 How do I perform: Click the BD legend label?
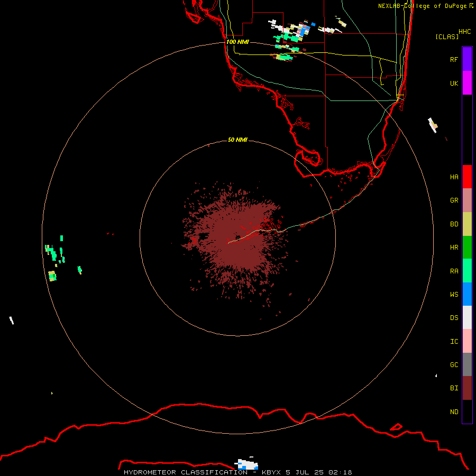(454, 224)
